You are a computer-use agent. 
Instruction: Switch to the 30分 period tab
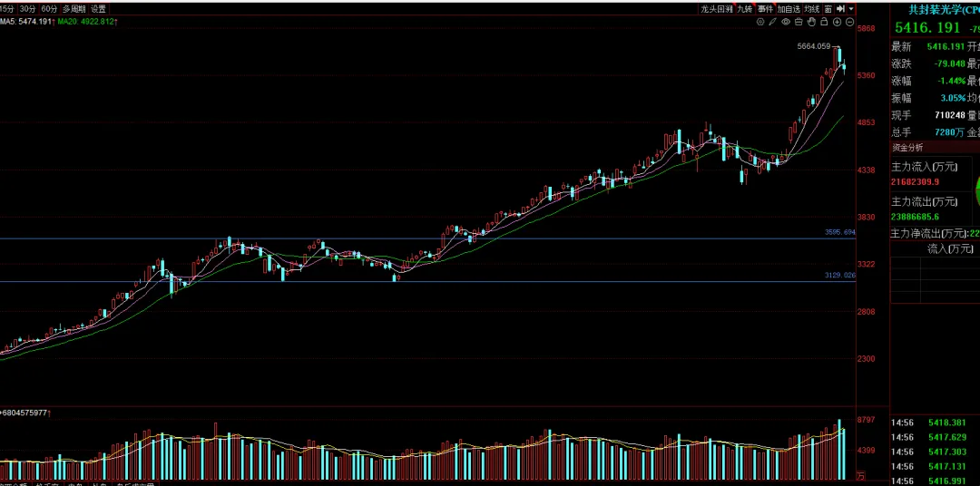point(27,9)
